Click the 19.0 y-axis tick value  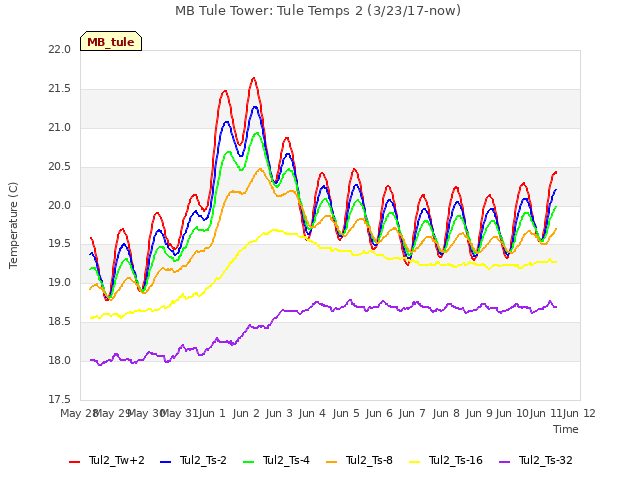[x=59, y=282]
